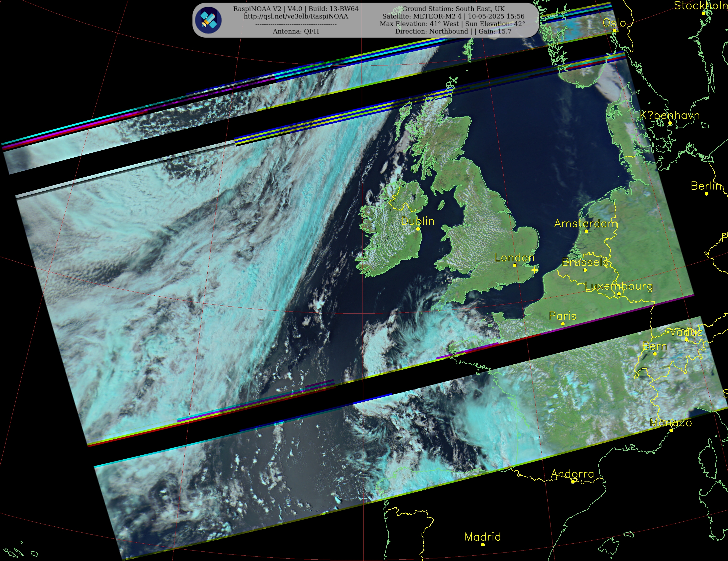The image size is (728, 561).
Task: Click the Madrid city label
Action: [x=483, y=537]
